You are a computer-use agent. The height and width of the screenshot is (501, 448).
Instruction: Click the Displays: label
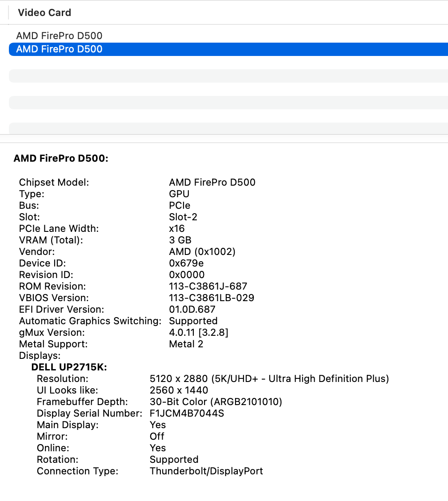[x=40, y=355]
